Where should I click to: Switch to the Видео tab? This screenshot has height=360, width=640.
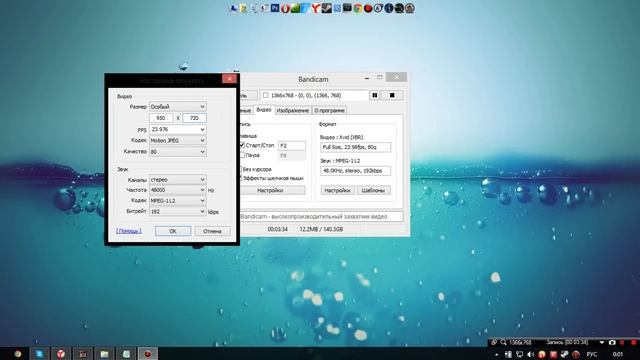coord(264,110)
